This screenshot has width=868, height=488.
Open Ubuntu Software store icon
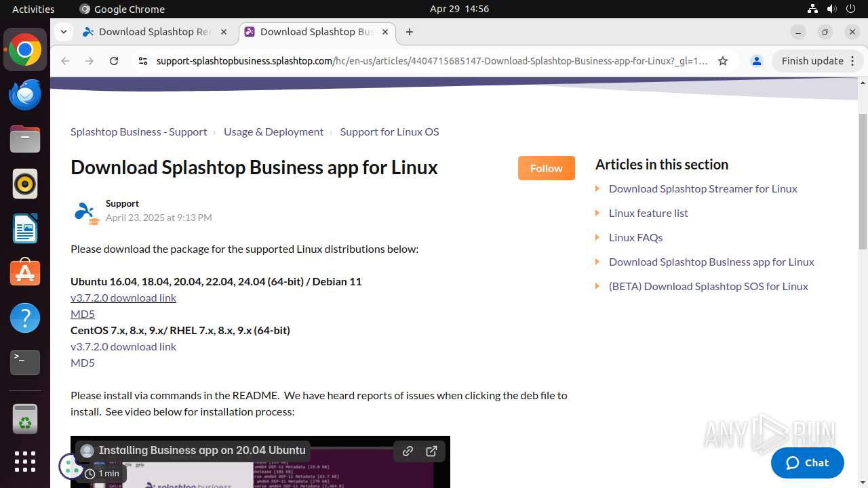point(25,273)
